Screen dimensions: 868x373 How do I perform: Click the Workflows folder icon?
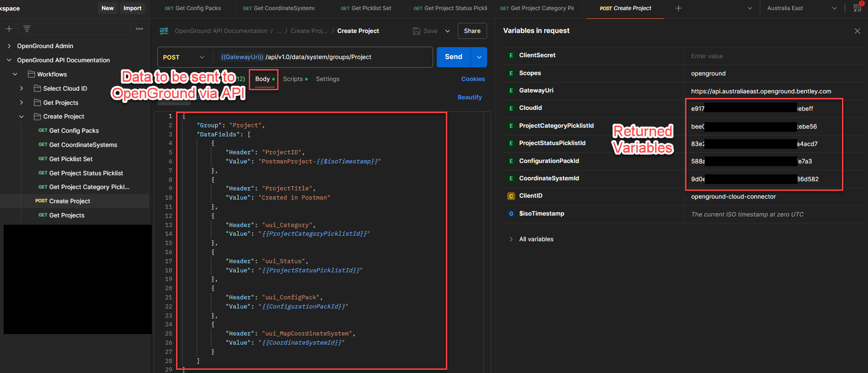32,74
